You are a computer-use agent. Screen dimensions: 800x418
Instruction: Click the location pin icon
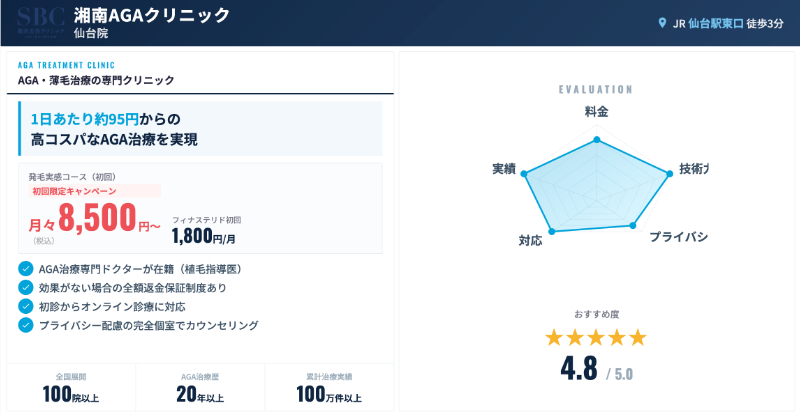[661, 23]
